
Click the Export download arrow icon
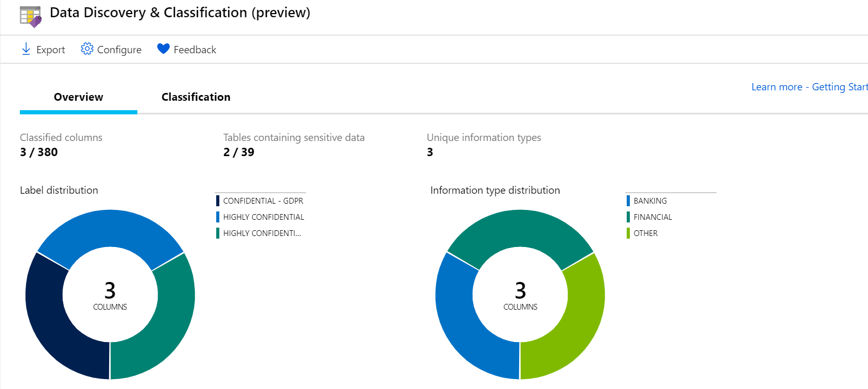[26, 49]
